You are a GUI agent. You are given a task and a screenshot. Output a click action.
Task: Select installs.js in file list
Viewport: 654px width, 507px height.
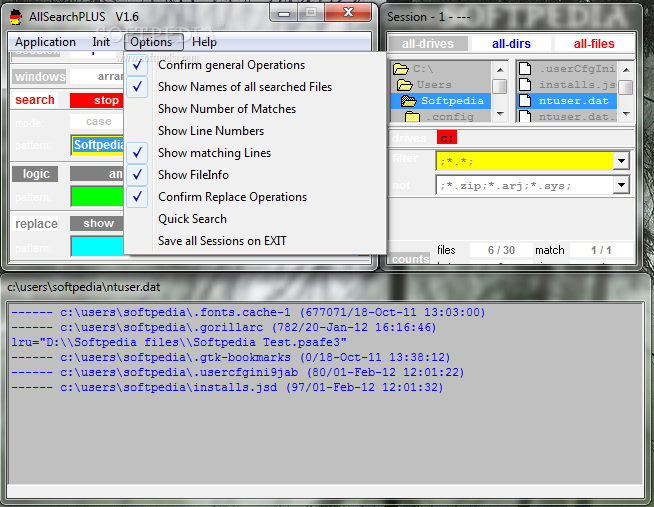pyautogui.click(x=577, y=85)
